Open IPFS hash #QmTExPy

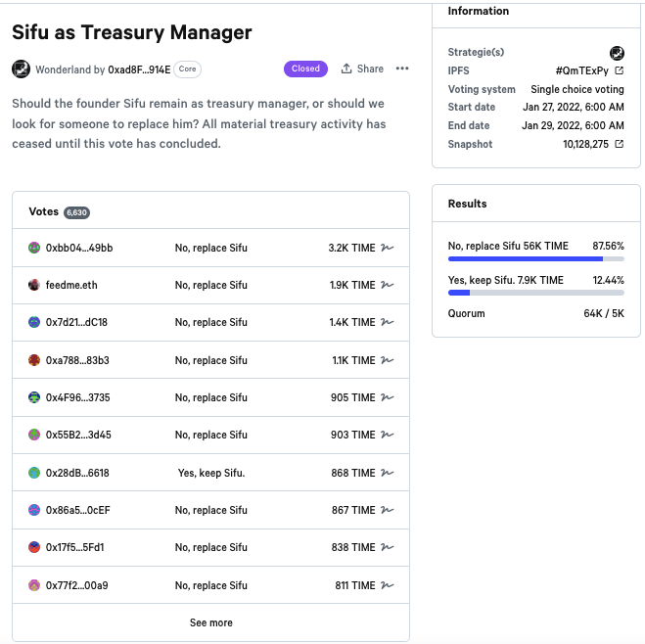pos(582,70)
